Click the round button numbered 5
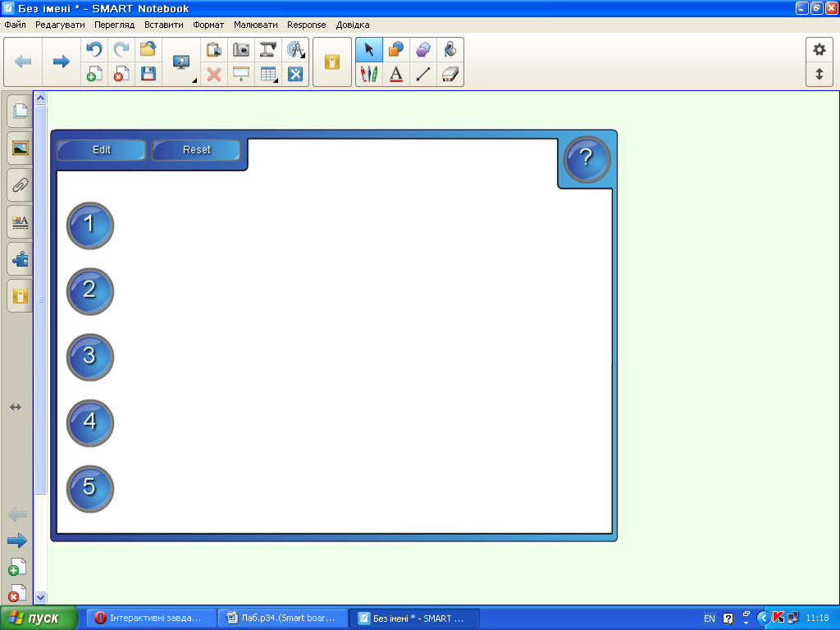This screenshot has width=840, height=630. tap(90, 489)
